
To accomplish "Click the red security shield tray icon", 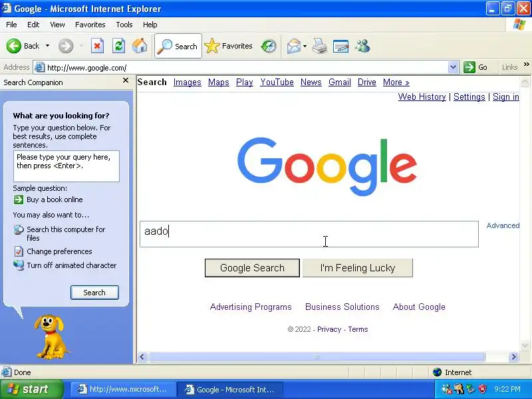I will click(x=483, y=389).
